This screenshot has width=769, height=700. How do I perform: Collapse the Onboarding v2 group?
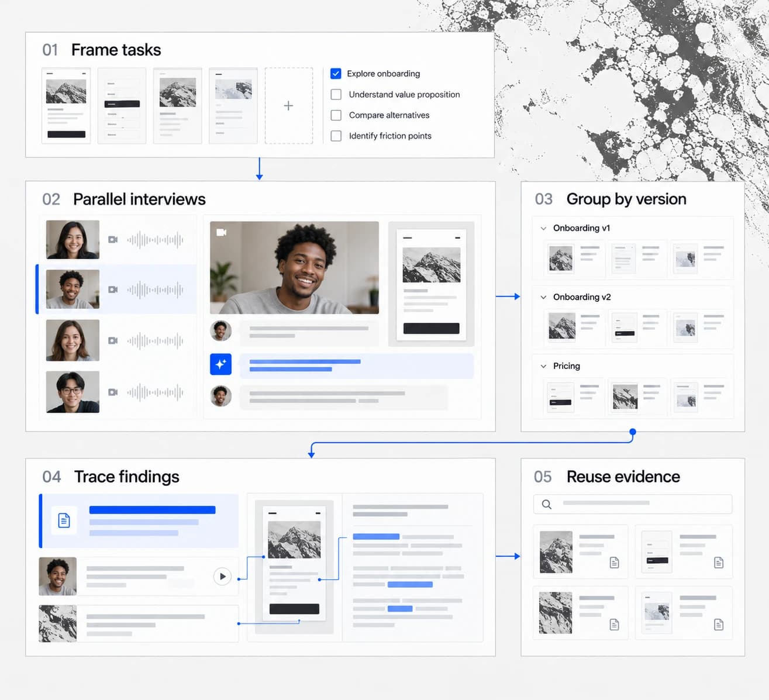coord(543,297)
